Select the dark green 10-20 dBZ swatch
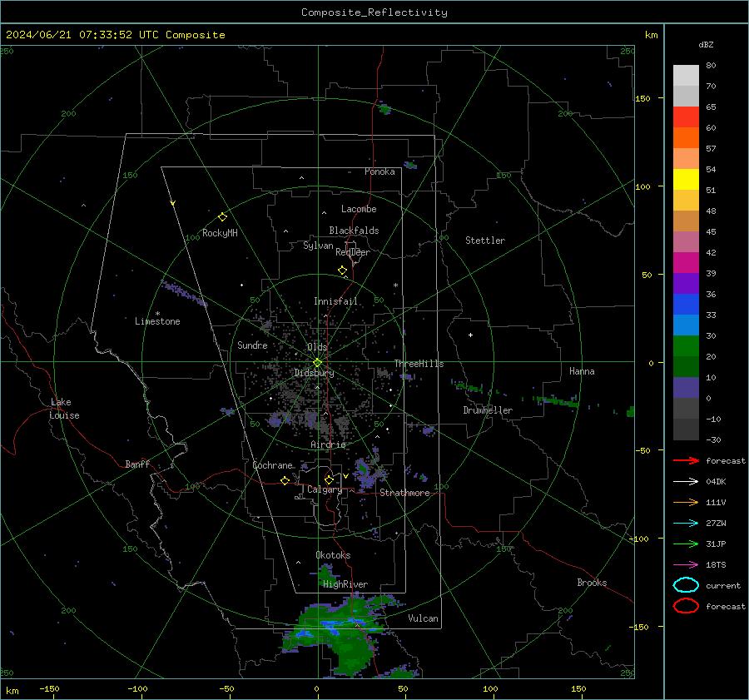Image resolution: width=749 pixels, height=700 pixels. click(x=686, y=367)
